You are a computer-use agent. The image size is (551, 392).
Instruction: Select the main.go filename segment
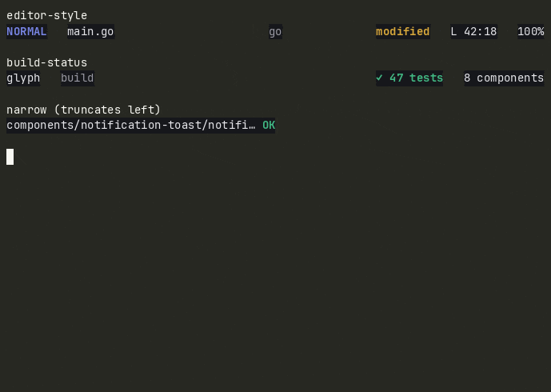(x=90, y=32)
